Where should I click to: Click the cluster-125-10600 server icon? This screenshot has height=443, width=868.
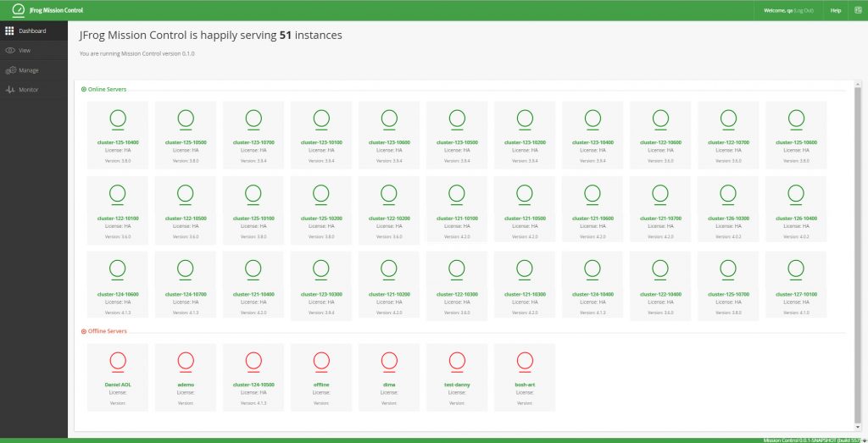click(x=796, y=120)
